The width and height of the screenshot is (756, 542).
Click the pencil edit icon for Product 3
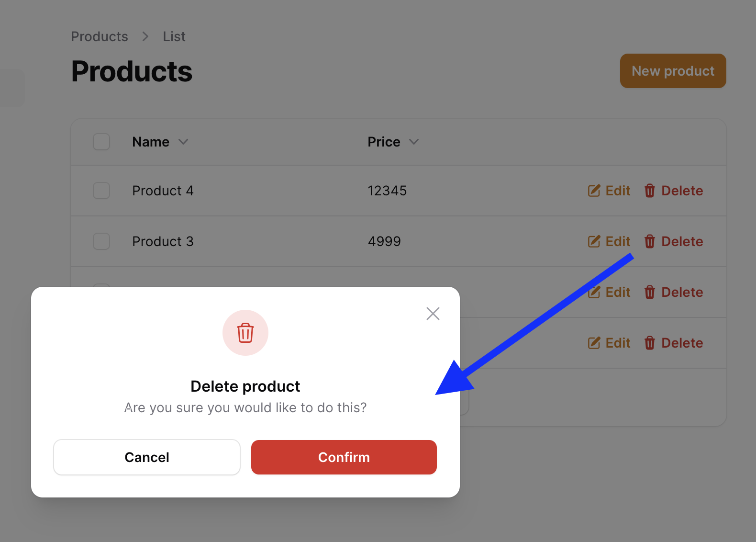594,241
